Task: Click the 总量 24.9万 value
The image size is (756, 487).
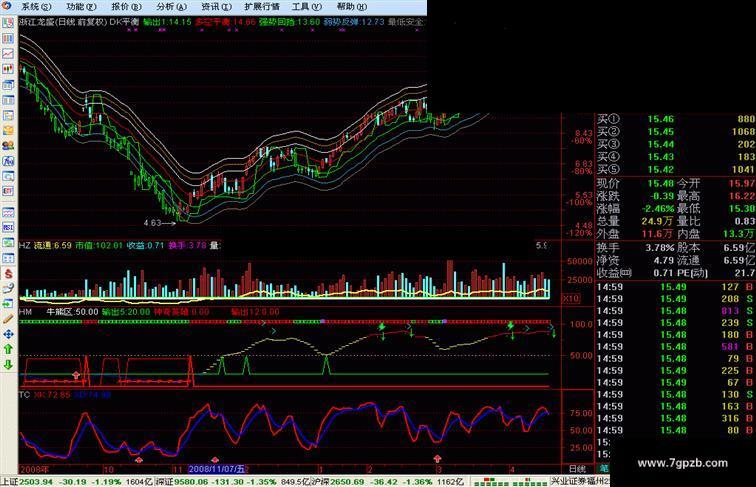Action: (657, 221)
